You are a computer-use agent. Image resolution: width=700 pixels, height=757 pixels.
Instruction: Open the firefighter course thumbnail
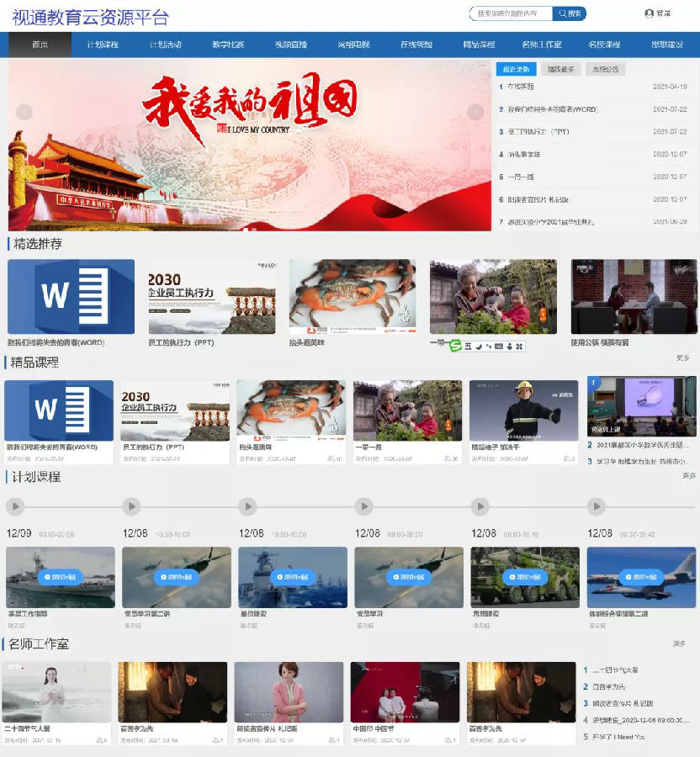pos(523,410)
